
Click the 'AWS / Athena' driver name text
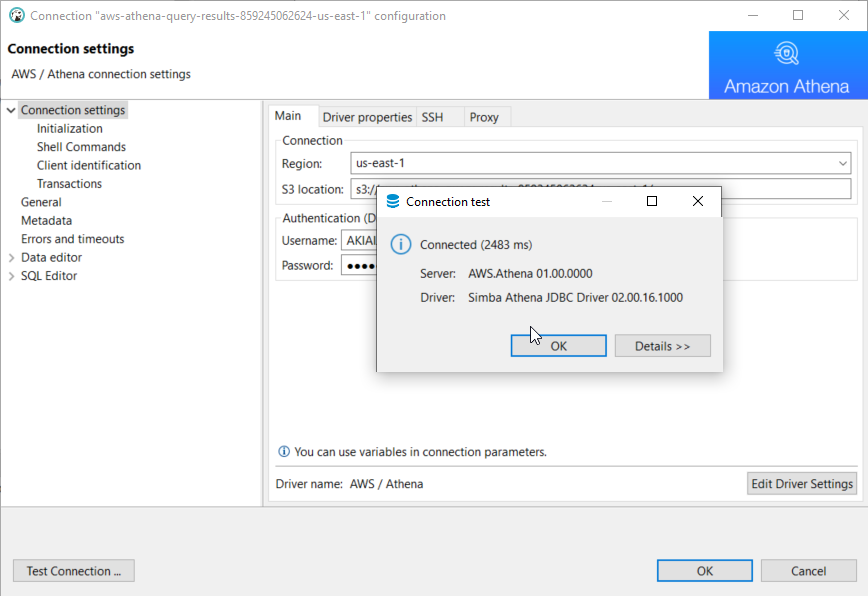(x=386, y=484)
